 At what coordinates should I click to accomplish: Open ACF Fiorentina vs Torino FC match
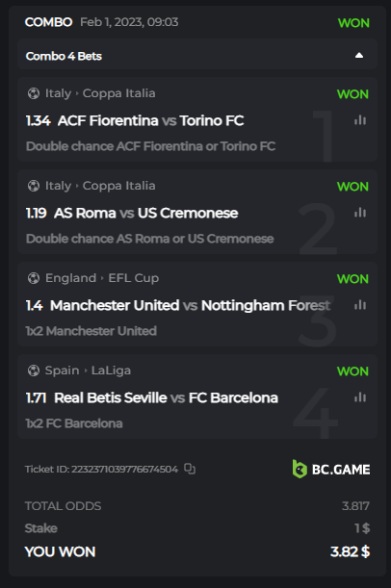(x=150, y=120)
